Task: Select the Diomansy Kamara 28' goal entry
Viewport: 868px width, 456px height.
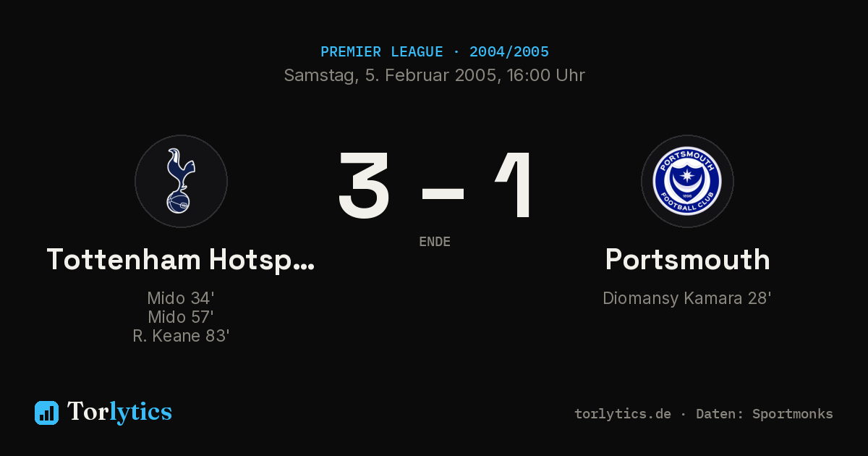Action: click(x=687, y=298)
